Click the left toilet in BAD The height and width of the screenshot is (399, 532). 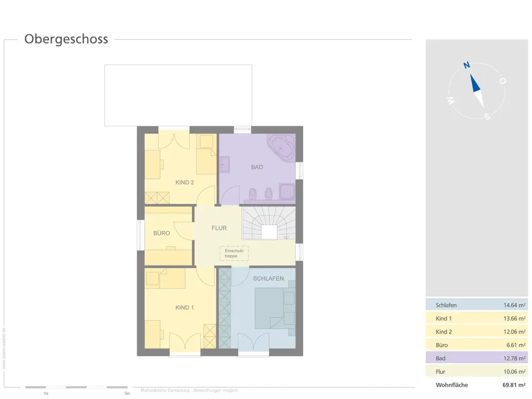coord(253,194)
